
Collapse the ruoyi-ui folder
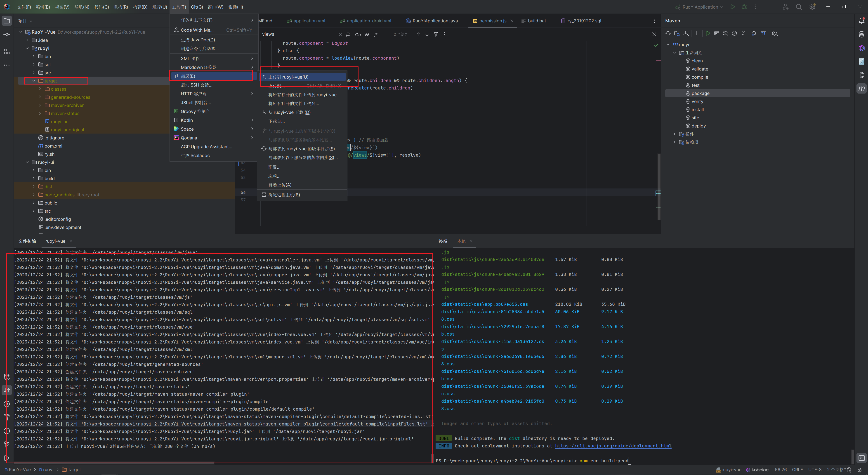click(x=27, y=162)
